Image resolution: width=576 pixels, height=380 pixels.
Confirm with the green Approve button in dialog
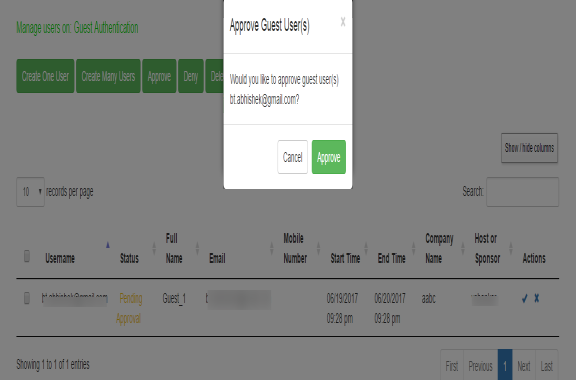pos(329,157)
